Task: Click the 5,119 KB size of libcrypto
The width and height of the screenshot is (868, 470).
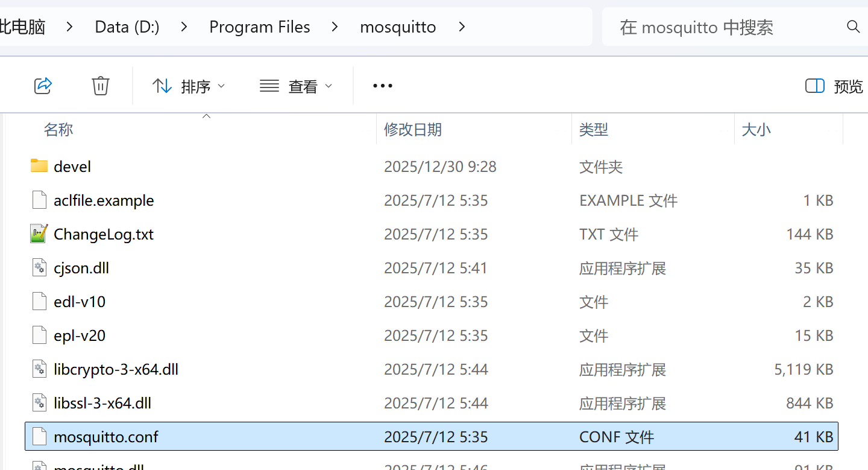Action: tap(804, 369)
